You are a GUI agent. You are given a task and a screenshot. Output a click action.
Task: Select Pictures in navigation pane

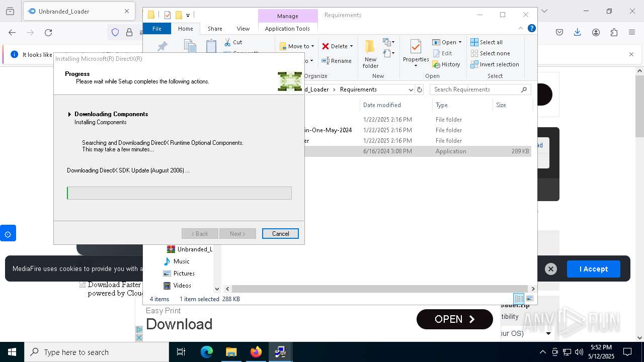tap(184, 274)
